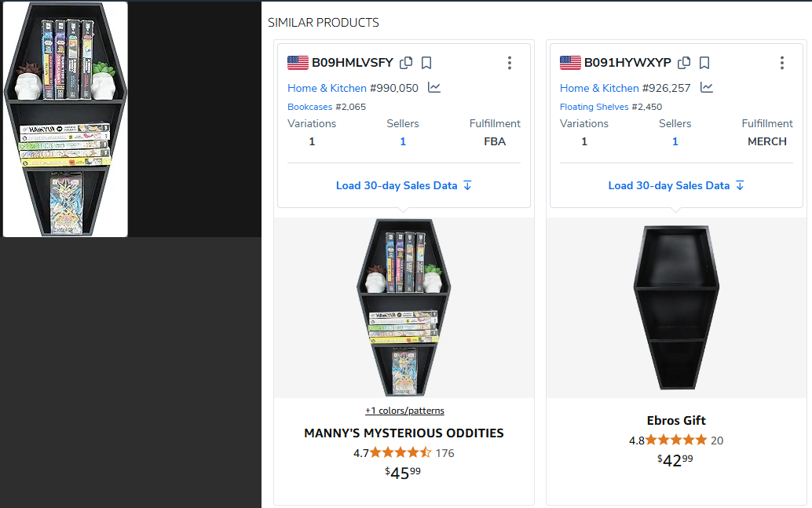Image resolution: width=812 pixels, height=508 pixels.
Task: Copy ASIN B09HMLVSFY to clipboard
Action: [x=406, y=63]
